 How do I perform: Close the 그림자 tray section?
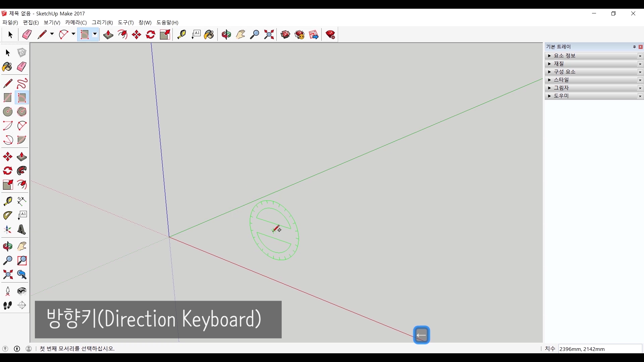point(640,88)
